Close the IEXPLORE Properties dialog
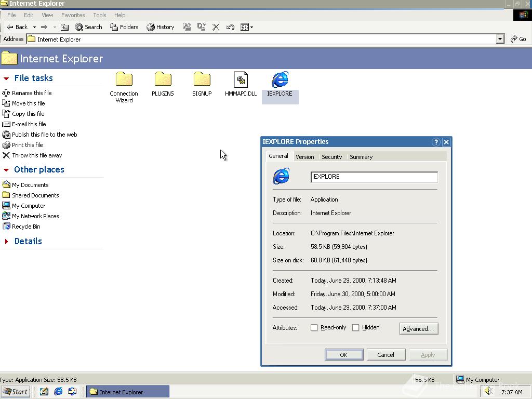 [x=446, y=142]
